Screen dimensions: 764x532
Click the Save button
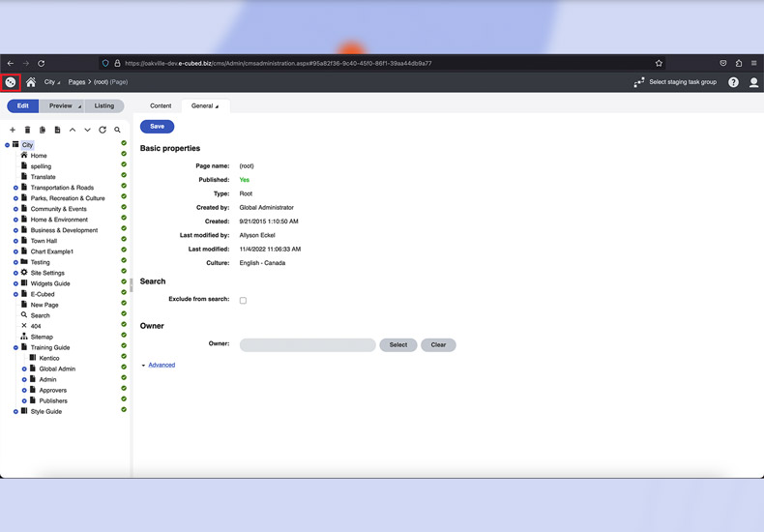157,126
